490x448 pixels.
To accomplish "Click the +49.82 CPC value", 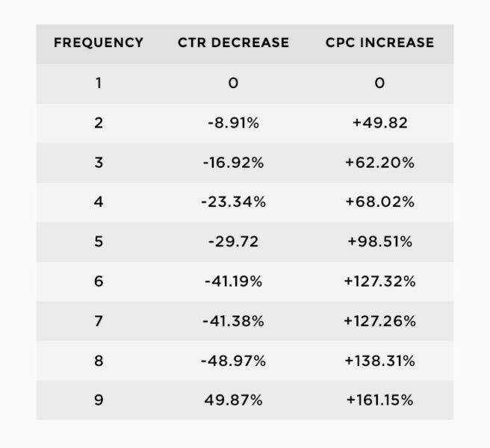I will (379, 122).
